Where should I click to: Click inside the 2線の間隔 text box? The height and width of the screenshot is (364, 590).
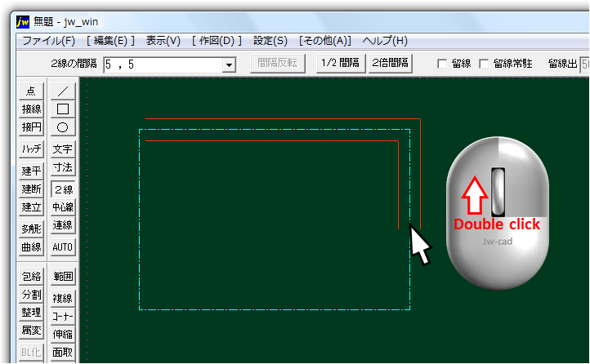click(x=162, y=64)
